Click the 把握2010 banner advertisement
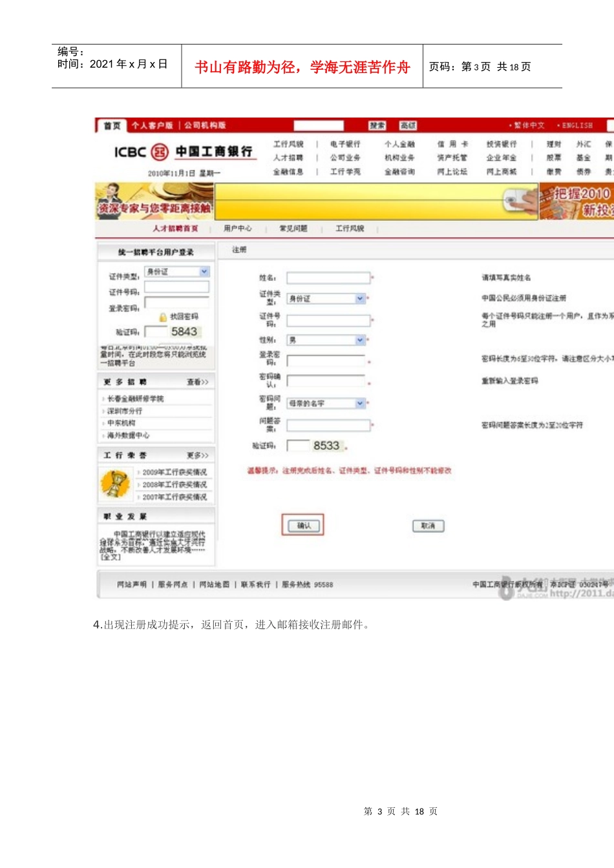614x868 pixels. [576, 201]
